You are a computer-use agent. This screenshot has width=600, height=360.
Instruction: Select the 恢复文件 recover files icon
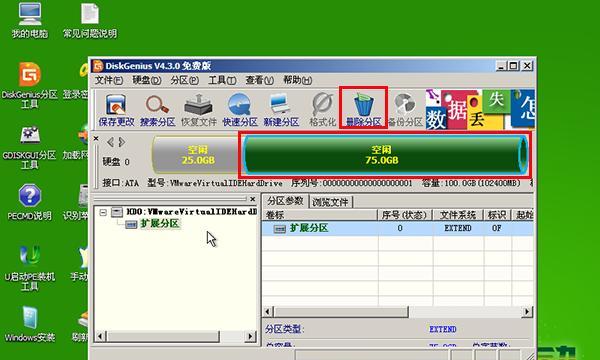point(199,110)
